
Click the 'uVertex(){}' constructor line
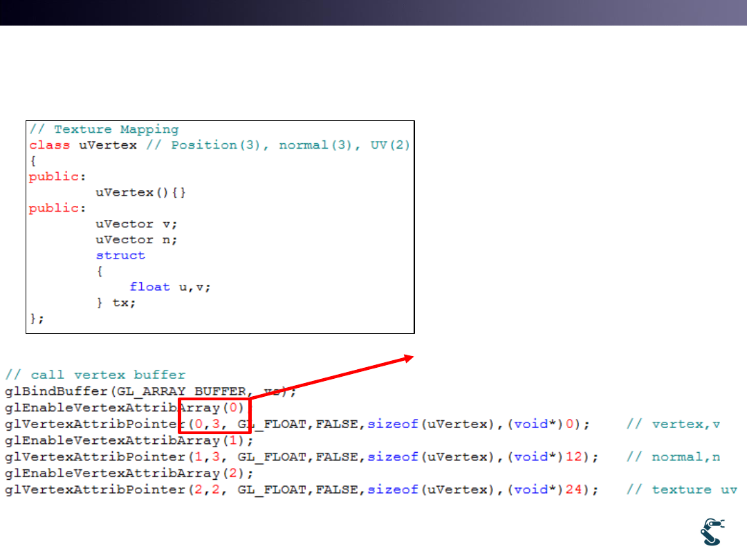coord(141,192)
